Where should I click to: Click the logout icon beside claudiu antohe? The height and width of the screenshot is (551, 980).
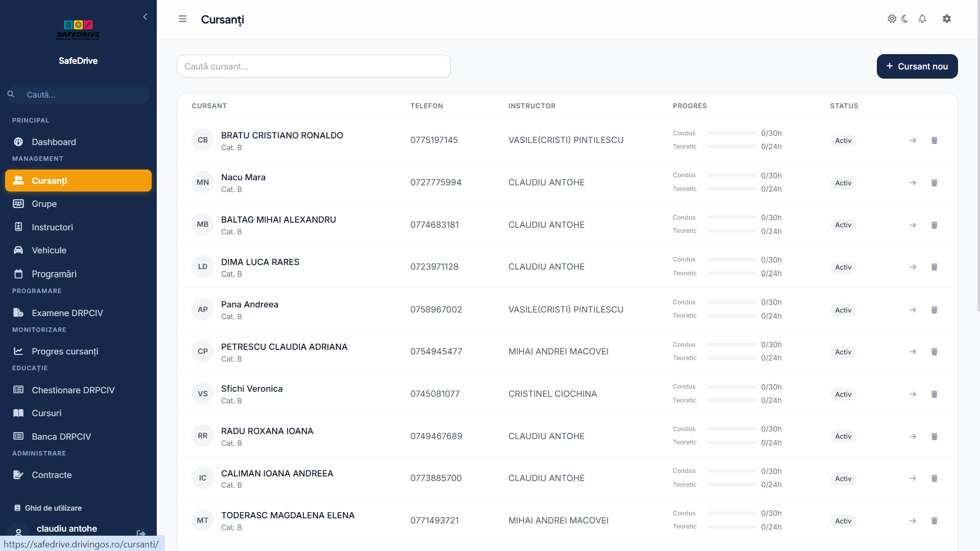141,533
